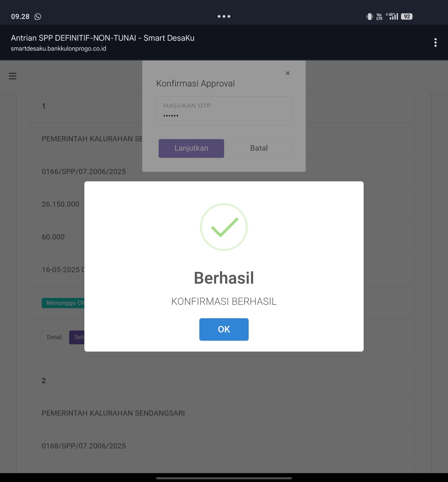The height and width of the screenshot is (482, 448).
Task: Click the Menunggu status badge
Action: point(63,303)
